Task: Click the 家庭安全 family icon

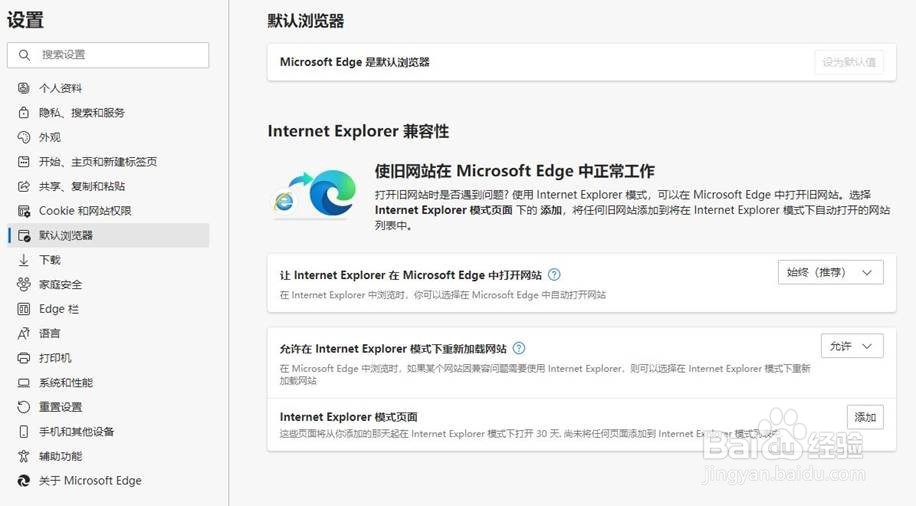Action: (23, 285)
